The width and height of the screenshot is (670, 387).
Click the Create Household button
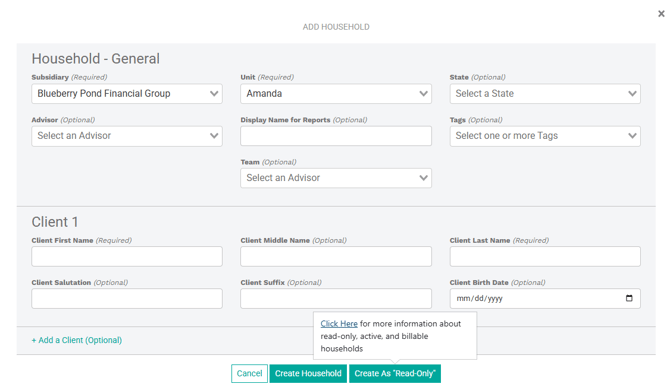tap(308, 373)
